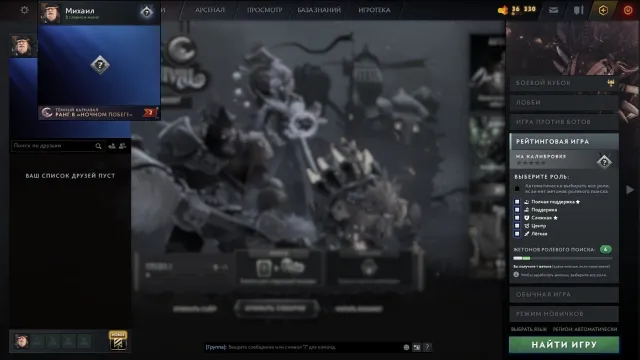Click the red level 2 flag on the carnival banner
Viewport: 640px width, 360px height.
[150, 113]
